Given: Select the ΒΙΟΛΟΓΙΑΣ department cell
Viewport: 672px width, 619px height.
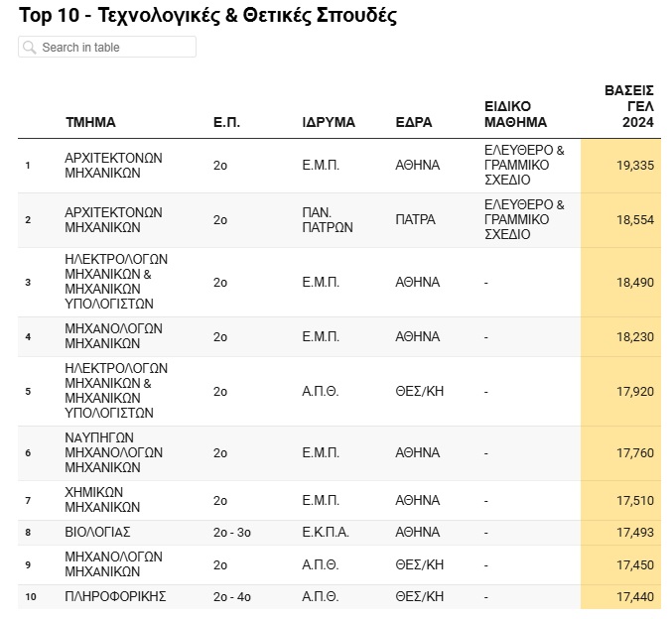Looking at the screenshot, I should click(x=97, y=533).
